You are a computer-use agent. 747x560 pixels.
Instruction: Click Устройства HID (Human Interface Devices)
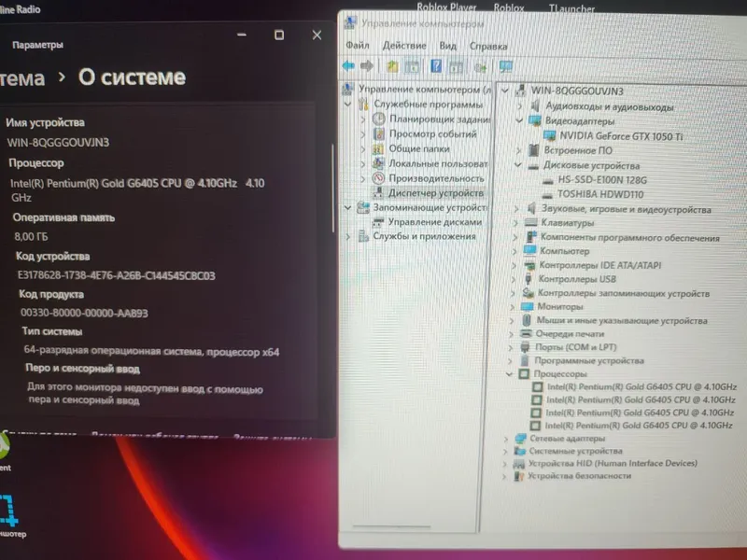[613, 463]
